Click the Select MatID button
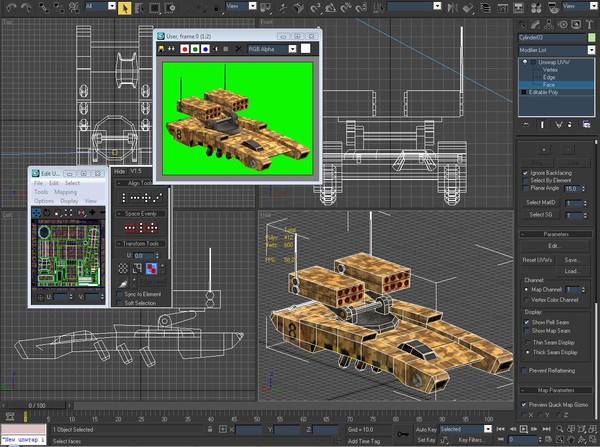Screen dimensions: 600x447 point(540,202)
